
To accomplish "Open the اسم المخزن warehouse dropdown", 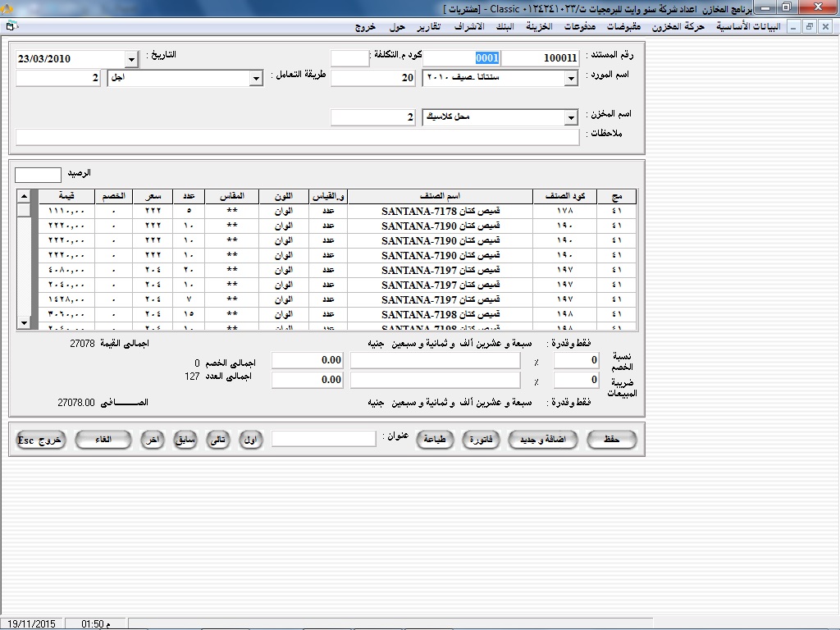I will point(571,118).
